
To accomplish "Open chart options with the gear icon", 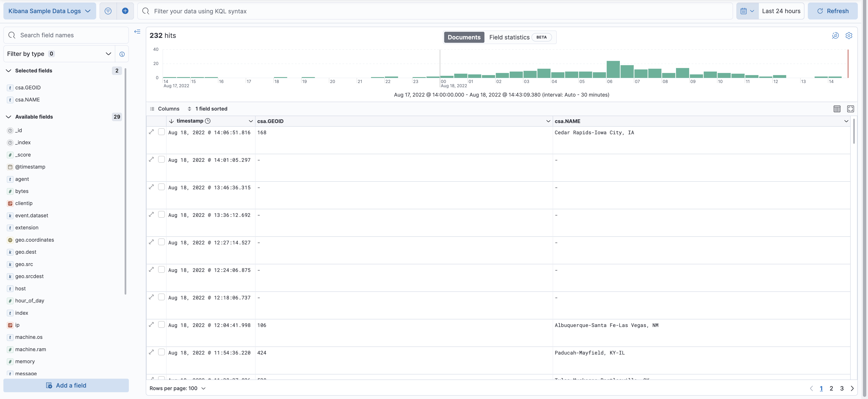I will pos(849,35).
